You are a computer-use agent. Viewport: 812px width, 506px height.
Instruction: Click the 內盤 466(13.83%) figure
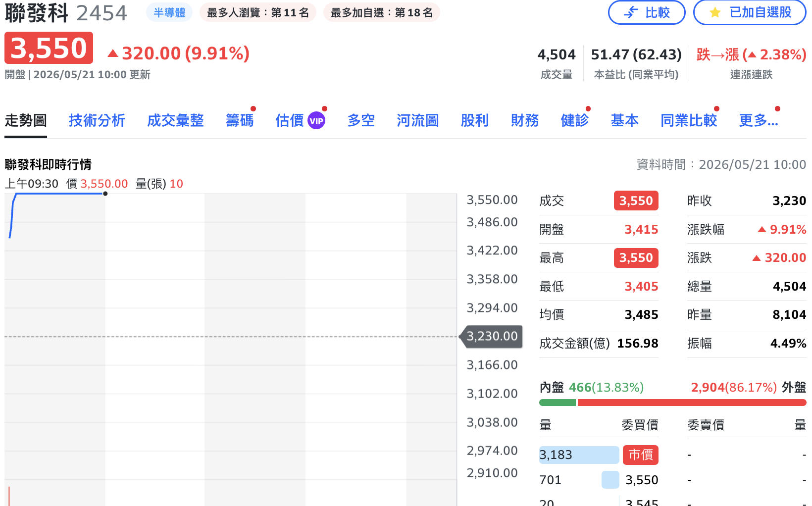(606, 387)
